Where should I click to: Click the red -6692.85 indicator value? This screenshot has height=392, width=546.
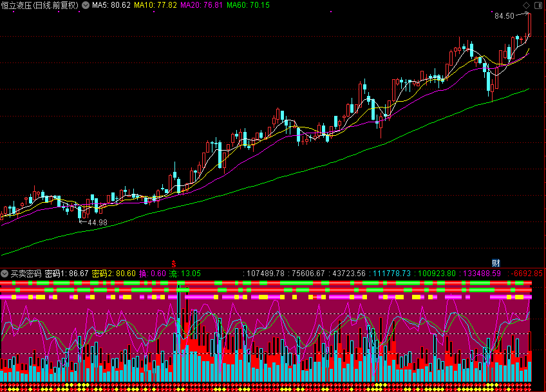527,274
